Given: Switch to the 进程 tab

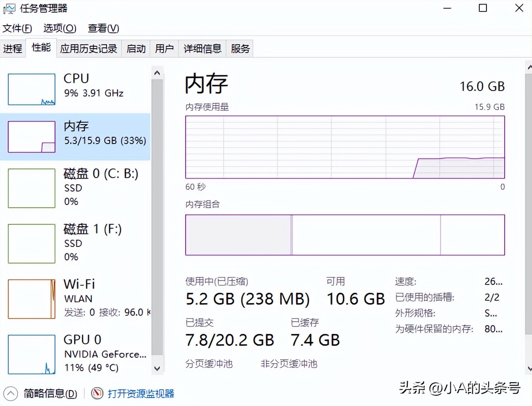Looking at the screenshot, I should pyautogui.click(x=13, y=49).
